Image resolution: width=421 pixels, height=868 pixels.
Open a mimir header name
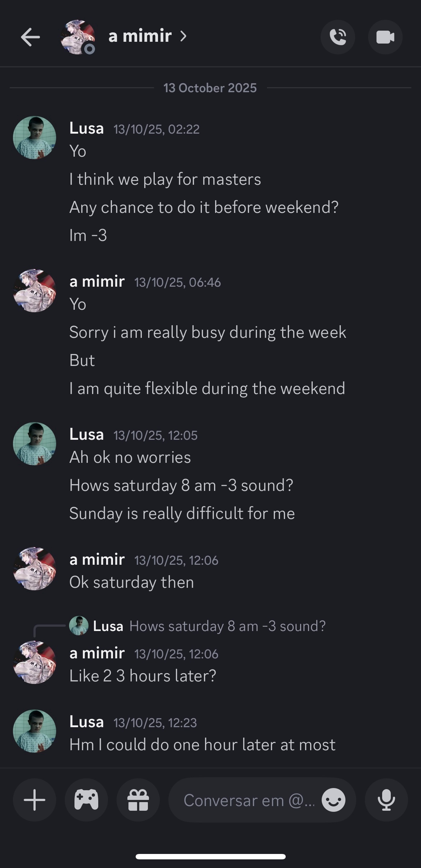[140, 36]
